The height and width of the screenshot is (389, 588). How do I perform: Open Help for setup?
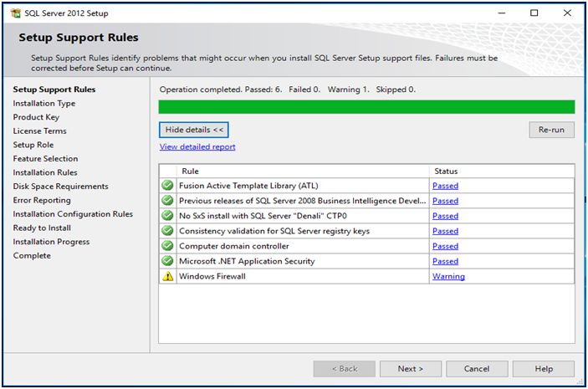[x=544, y=369]
